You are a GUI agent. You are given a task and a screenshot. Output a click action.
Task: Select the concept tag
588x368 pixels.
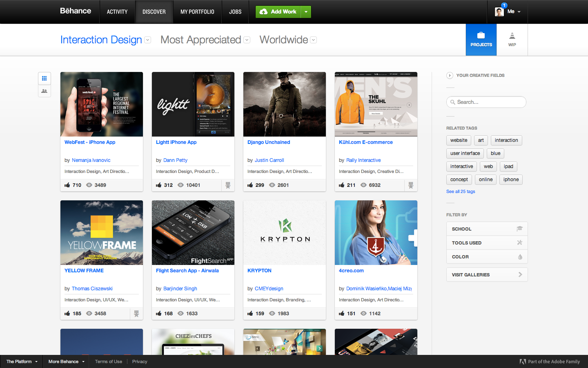(459, 180)
